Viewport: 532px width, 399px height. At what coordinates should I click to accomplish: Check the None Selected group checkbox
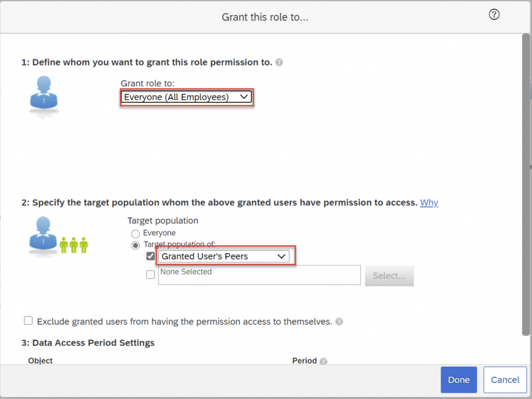click(151, 274)
